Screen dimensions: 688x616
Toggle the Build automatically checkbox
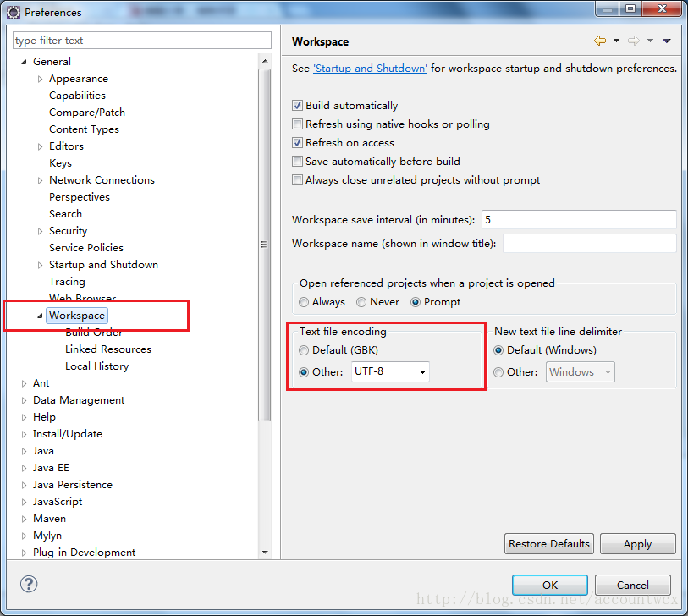pos(298,105)
